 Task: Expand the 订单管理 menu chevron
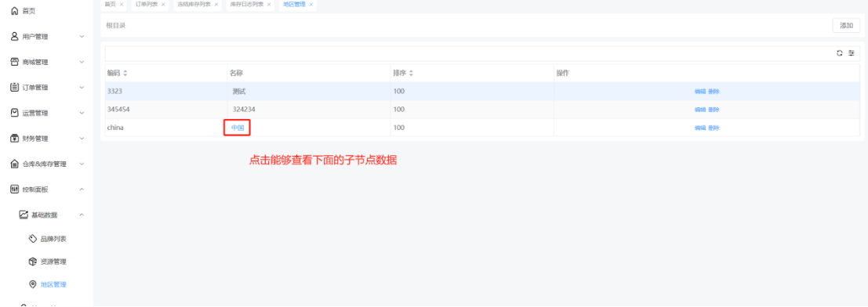pos(82,88)
